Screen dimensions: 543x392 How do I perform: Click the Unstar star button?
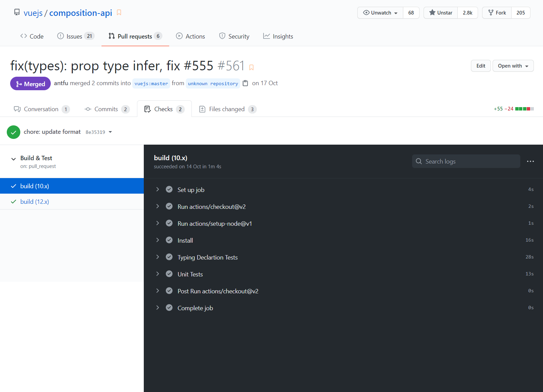[x=440, y=13]
